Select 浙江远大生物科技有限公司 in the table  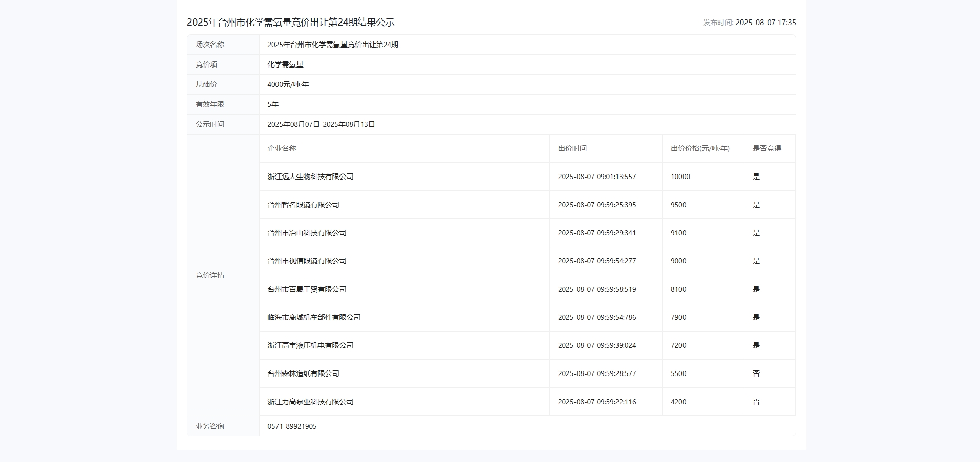point(310,177)
